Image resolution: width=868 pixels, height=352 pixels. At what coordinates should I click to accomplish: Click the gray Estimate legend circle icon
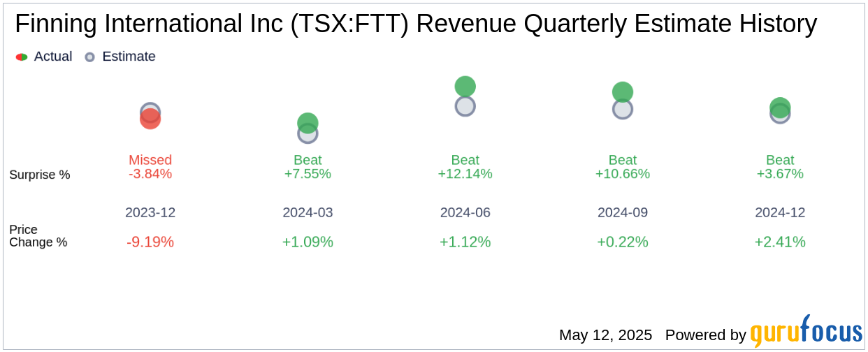point(89,57)
